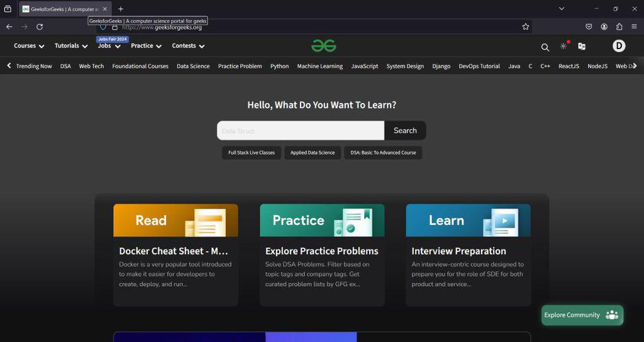Image resolution: width=644 pixels, height=342 pixels.
Task: Open the Interview Preparation title
Action: [458, 251]
